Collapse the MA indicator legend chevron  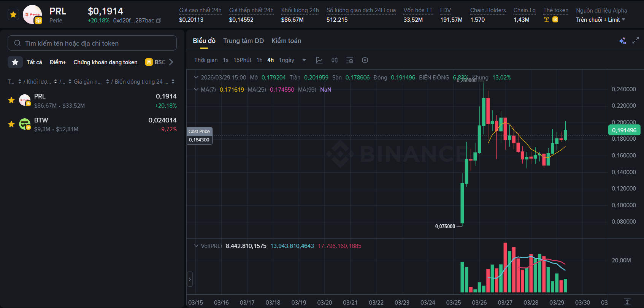coord(196,89)
